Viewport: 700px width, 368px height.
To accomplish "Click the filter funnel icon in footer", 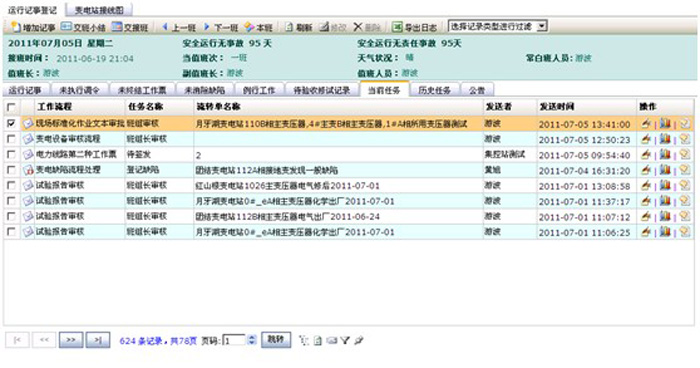I will pyautogui.click(x=345, y=341).
